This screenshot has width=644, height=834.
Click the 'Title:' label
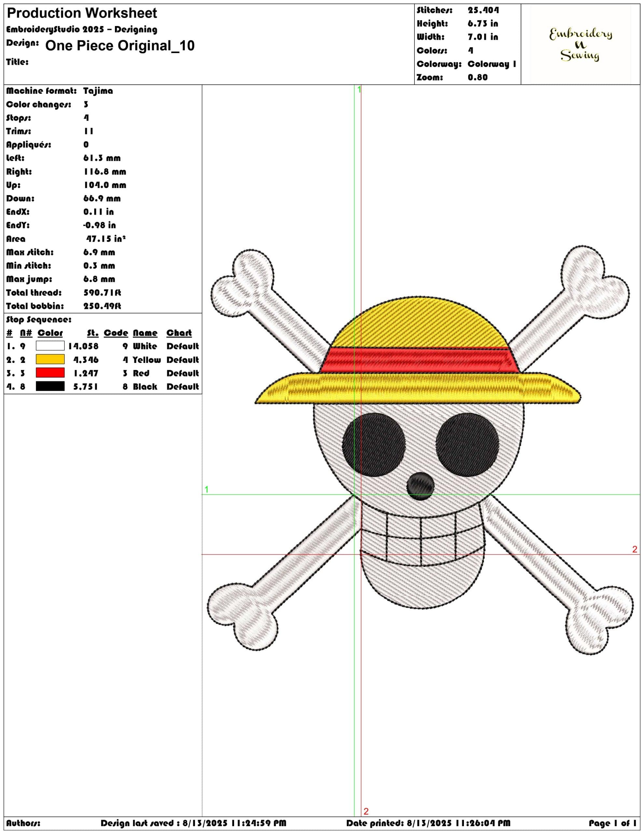coord(17,62)
